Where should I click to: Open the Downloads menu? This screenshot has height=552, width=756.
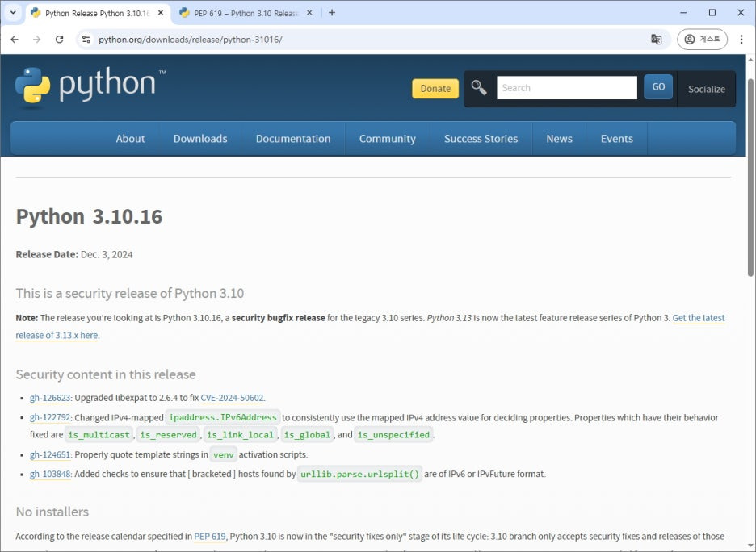[200, 139]
